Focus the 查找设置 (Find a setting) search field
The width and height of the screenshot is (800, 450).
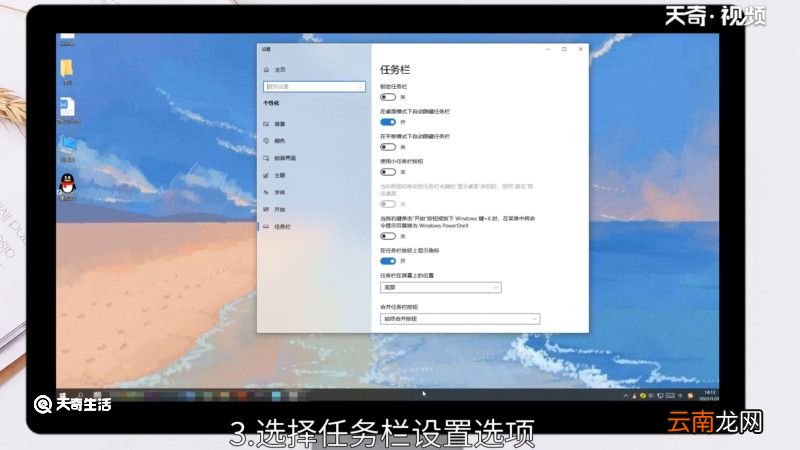click(314, 87)
